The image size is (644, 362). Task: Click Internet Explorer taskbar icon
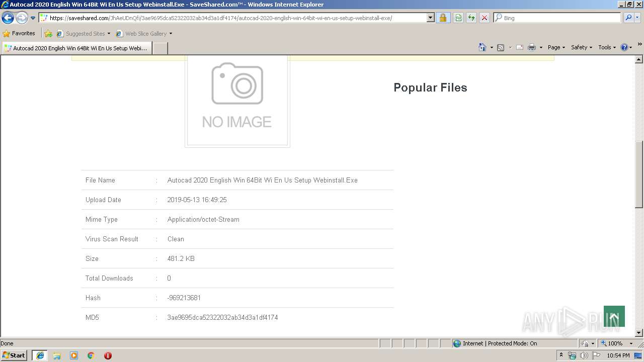pyautogui.click(x=40, y=355)
